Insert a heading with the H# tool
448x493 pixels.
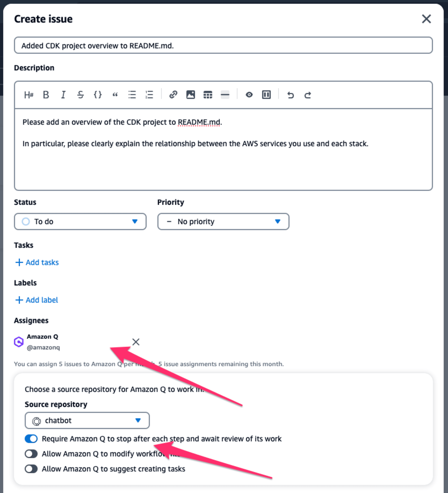pyautogui.click(x=29, y=95)
